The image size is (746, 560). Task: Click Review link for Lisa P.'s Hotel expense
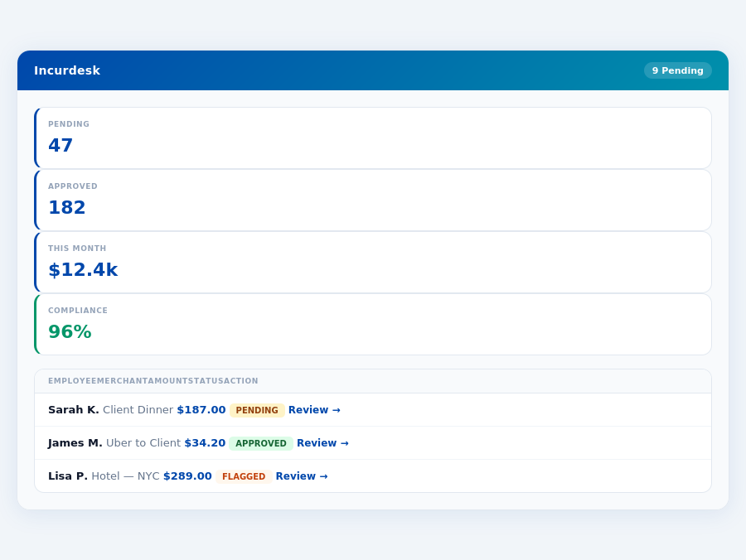pyautogui.click(x=302, y=476)
